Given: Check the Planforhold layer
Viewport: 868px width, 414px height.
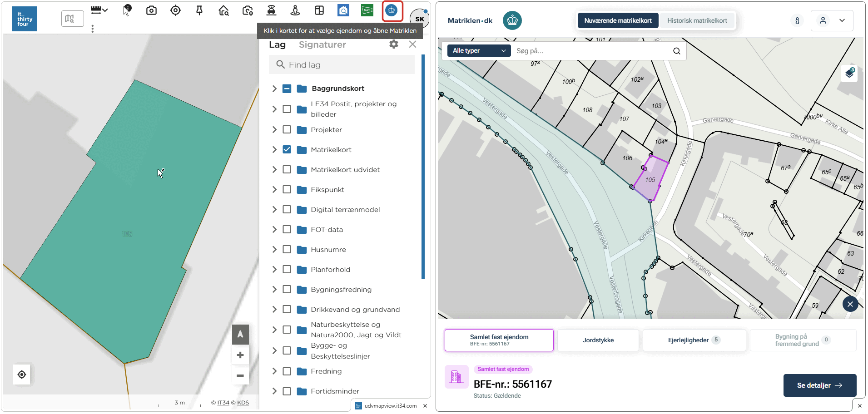Looking at the screenshot, I should point(287,269).
